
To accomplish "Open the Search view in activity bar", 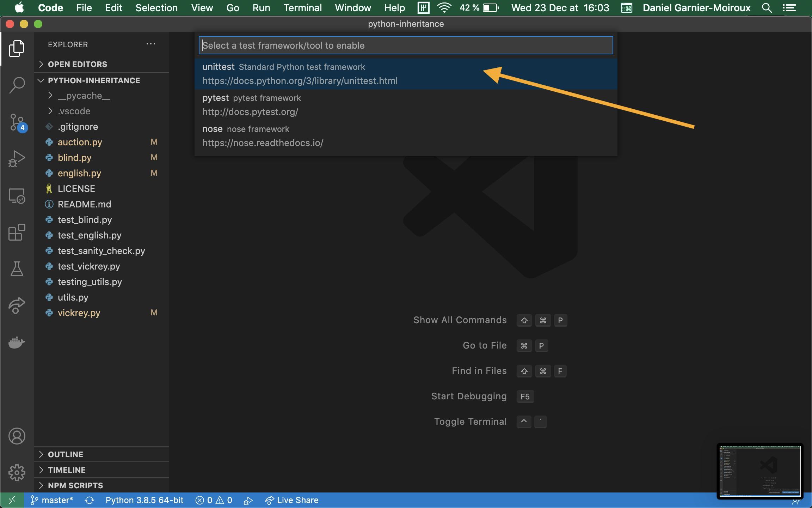I will coord(17,85).
